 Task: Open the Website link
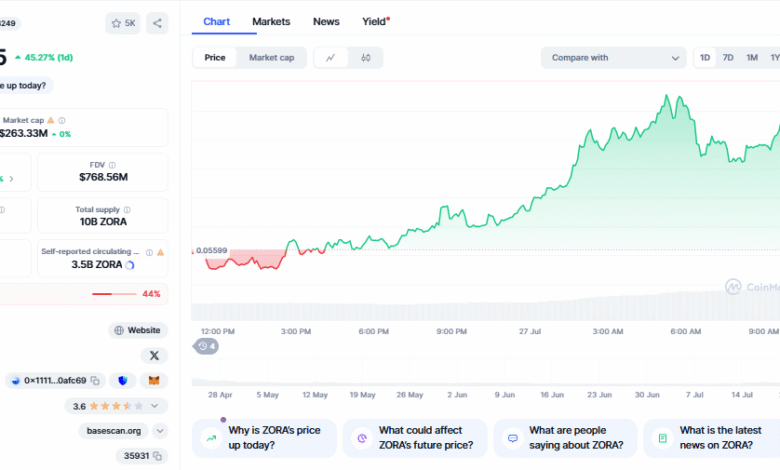pos(138,330)
